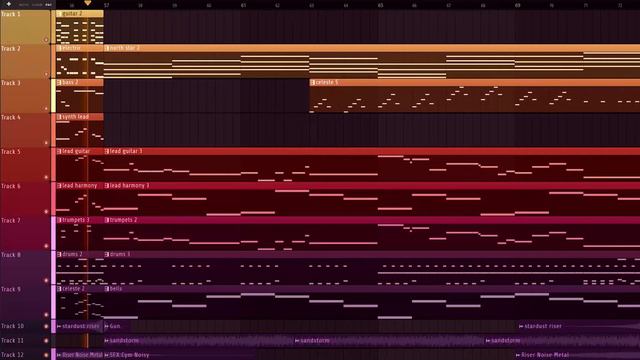This screenshot has height=360, width=640.
Task: Click the audio icon beside SFX Gym Noisy
Action: click(107, 355)
